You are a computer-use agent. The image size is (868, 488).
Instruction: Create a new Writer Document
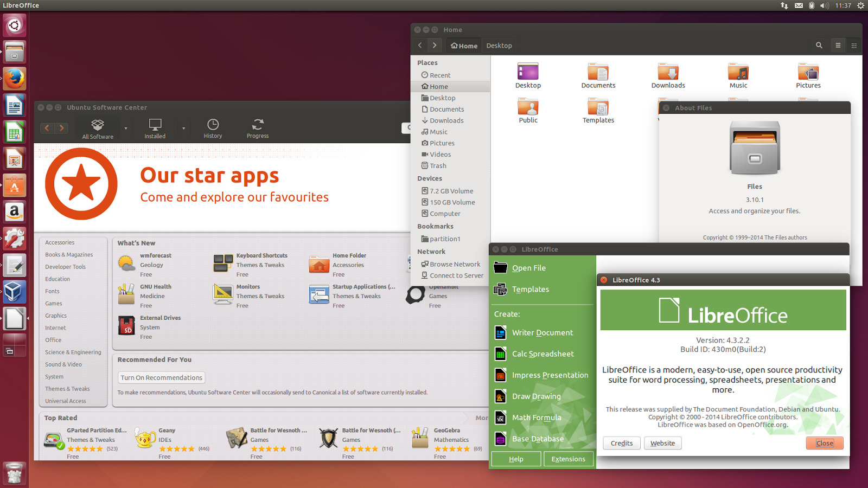tap(542, 332)
